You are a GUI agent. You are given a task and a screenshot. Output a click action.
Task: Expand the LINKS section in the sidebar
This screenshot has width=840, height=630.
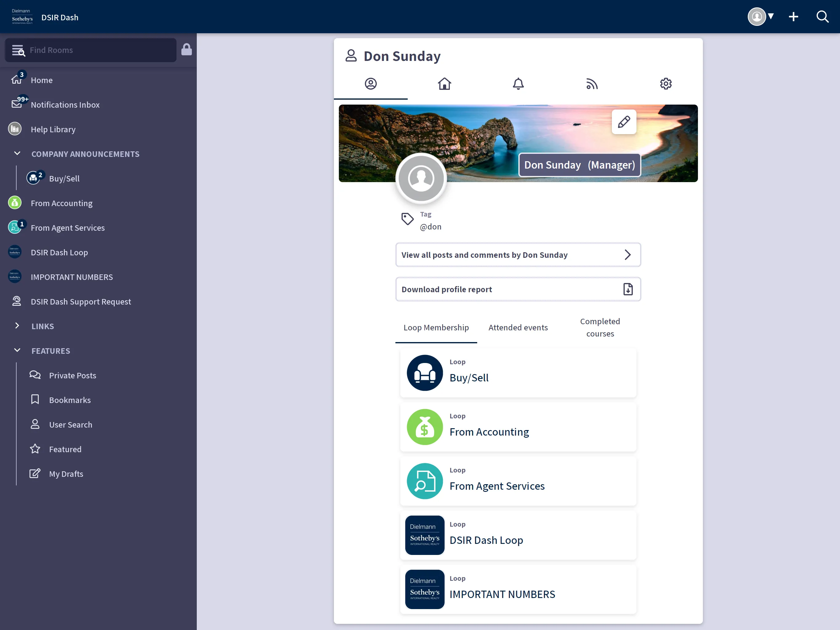(17, 326)
